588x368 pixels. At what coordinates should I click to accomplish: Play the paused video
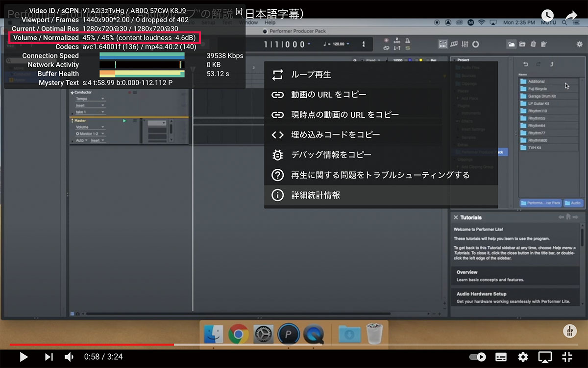click(x=23, y=357)
